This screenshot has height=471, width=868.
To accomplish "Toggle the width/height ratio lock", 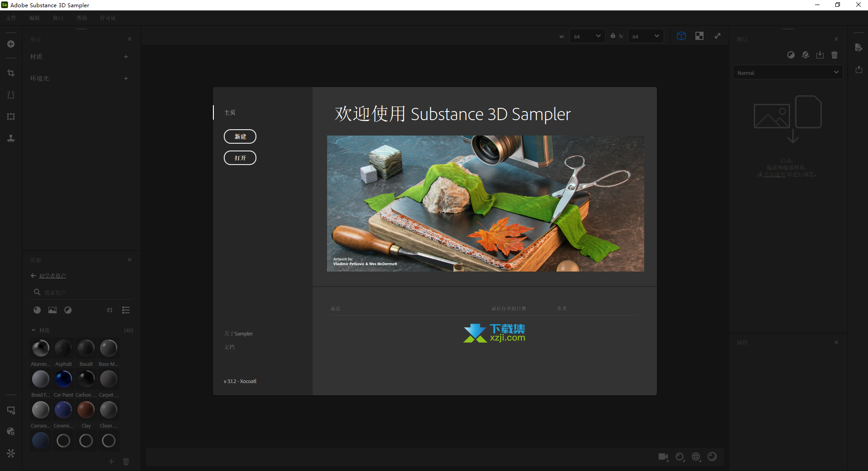I will (x=613, y=36).
